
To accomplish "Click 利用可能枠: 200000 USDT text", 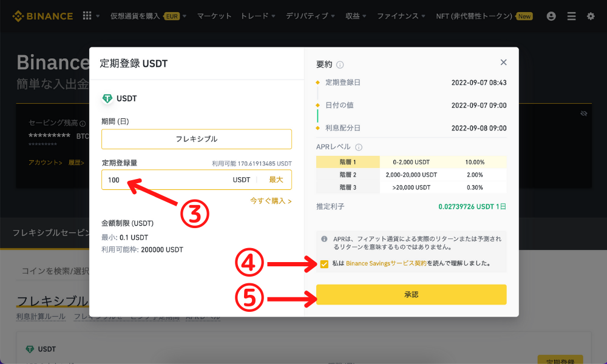I will (142, 249).
